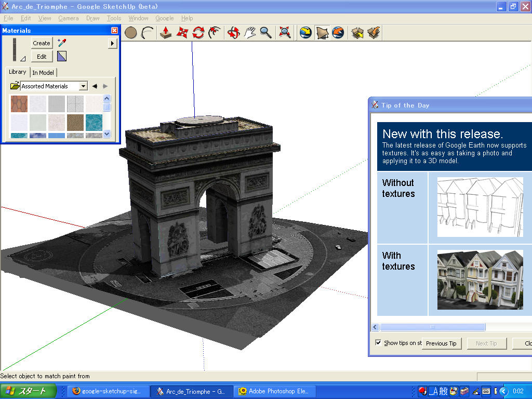Expand the Materials details arrow
Viewport: 532px width, 399px height.
coord(112,43)
